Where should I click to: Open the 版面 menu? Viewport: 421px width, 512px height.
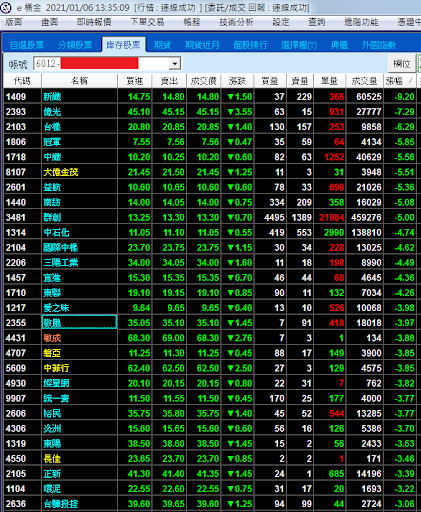(14, 22)
